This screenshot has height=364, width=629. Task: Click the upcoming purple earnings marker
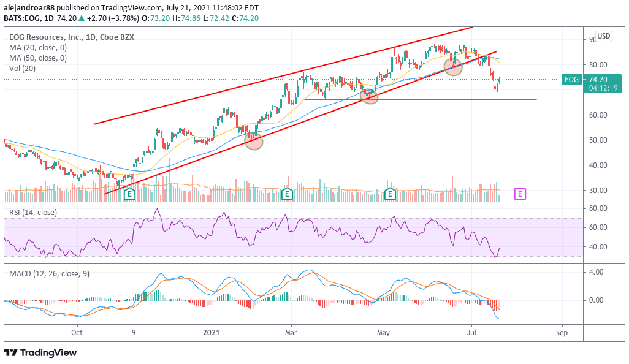tap(520, 194)
